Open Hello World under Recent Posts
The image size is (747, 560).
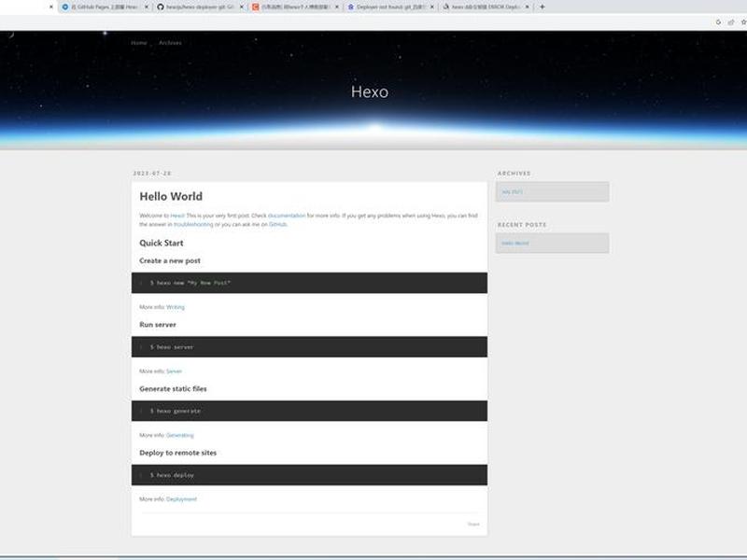tap(515, 244)
